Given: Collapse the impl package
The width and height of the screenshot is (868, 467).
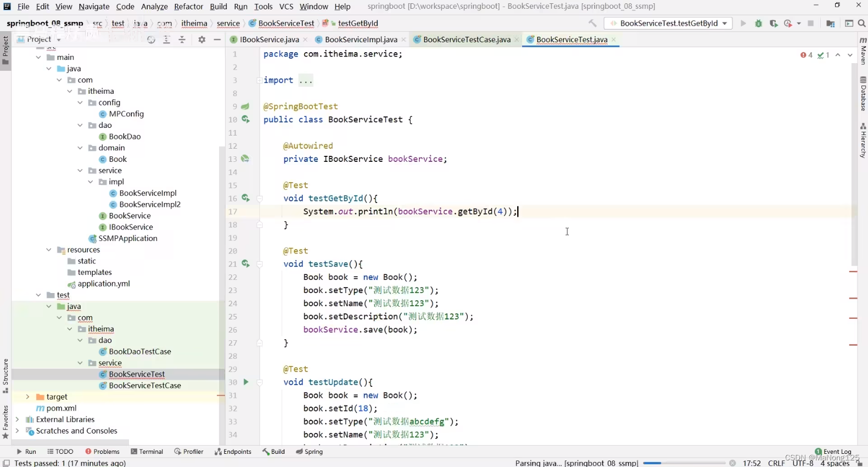Looking at the screenshot, I should pos(91,182).
